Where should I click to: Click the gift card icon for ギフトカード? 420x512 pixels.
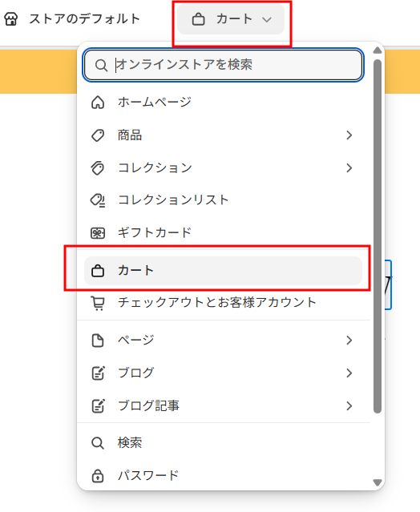click(x=98, y=233)
